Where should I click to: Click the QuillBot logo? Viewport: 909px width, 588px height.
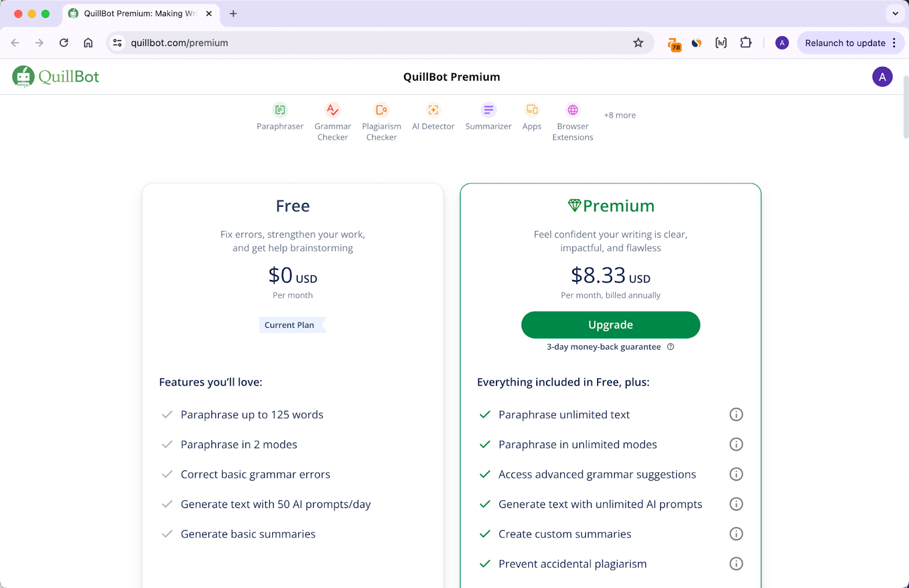pos(56,77)
